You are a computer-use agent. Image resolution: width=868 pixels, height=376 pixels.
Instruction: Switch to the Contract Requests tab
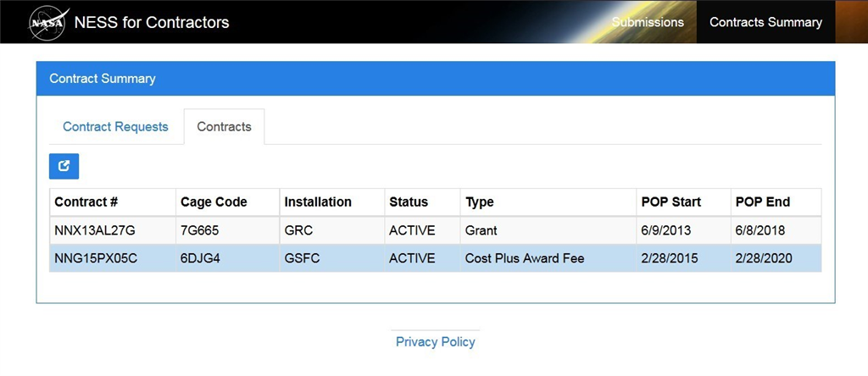pos(115,127)
